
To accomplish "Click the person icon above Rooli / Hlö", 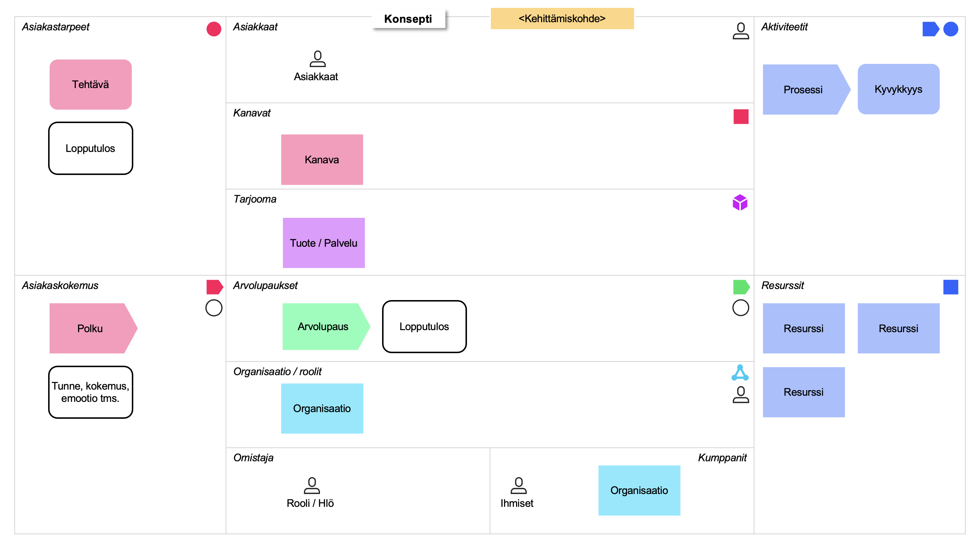I will (x=312, y=486).
